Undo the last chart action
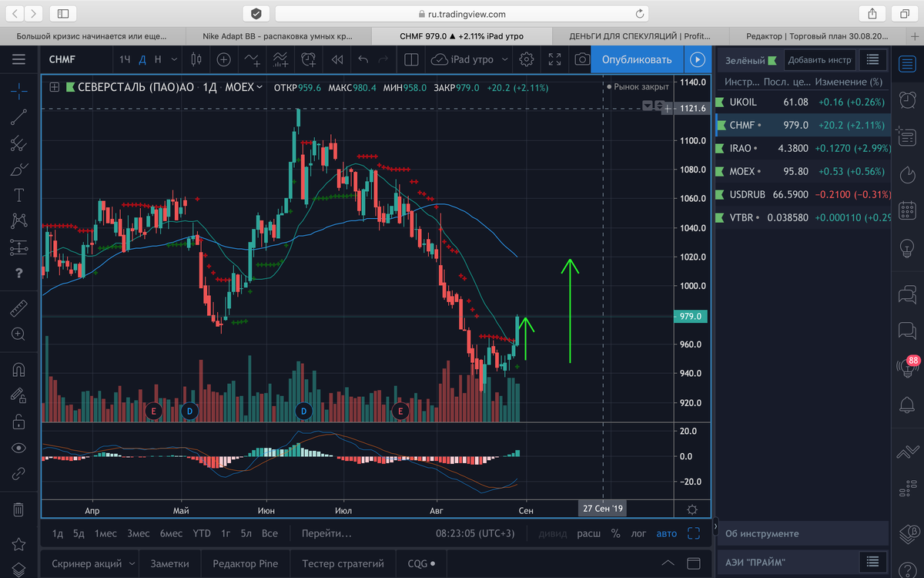The height and width of the screenshot is (578, 924). 363,59
